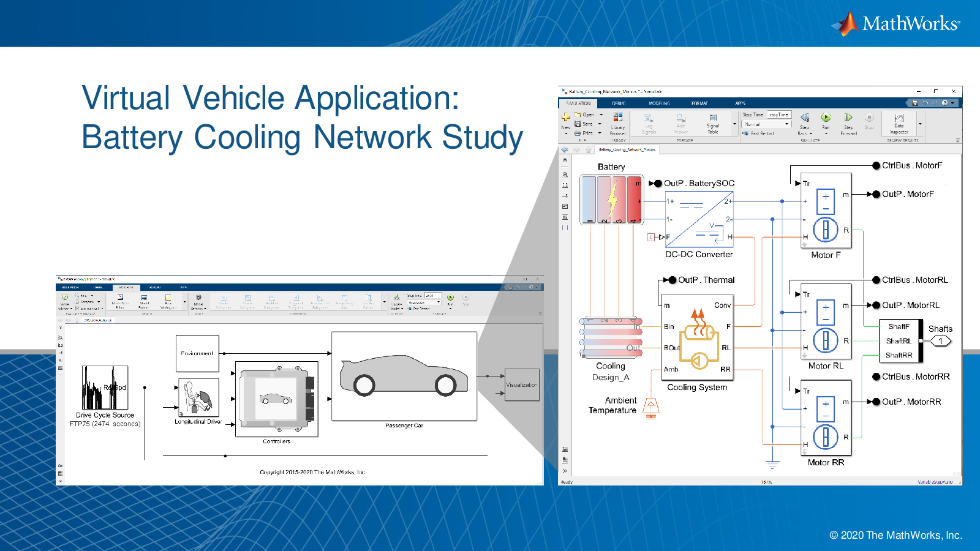
Task: Click Model Advisor in the left Simulink window
Action: pyautogui.click(x=65, y=302)
